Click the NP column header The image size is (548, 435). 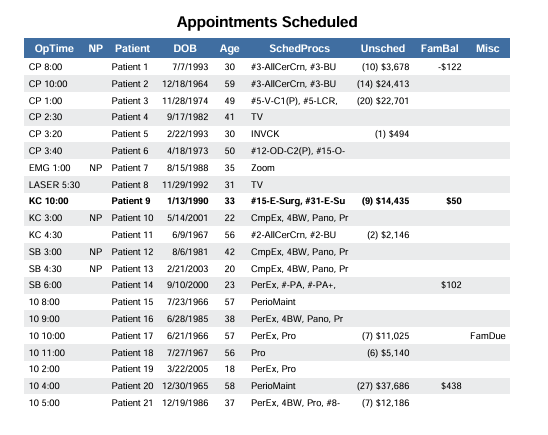[x=95, y=48]
